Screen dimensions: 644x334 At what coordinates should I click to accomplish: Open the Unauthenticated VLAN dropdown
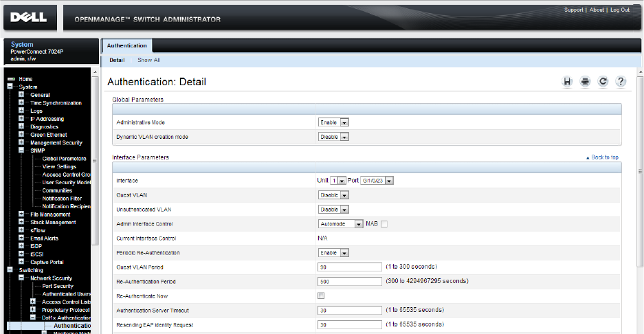[x=333, y=210]
